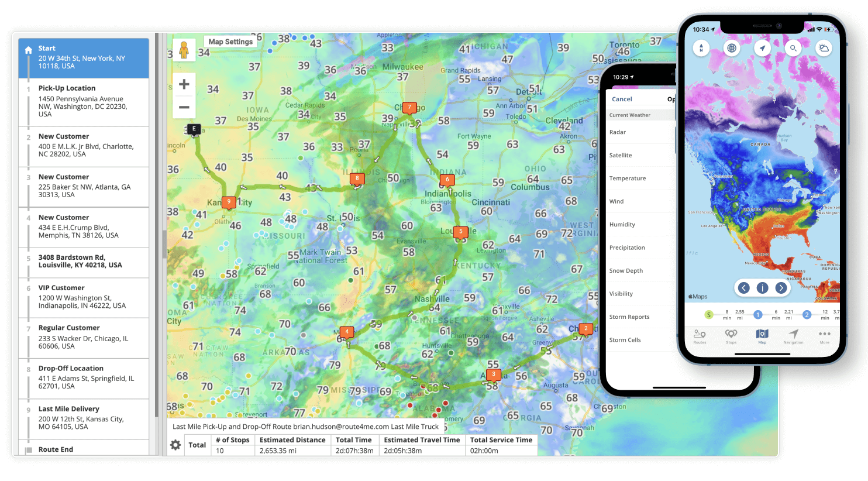Tap the Stops icon on the phone
The image size is (868, 481).
pos(731,335)
